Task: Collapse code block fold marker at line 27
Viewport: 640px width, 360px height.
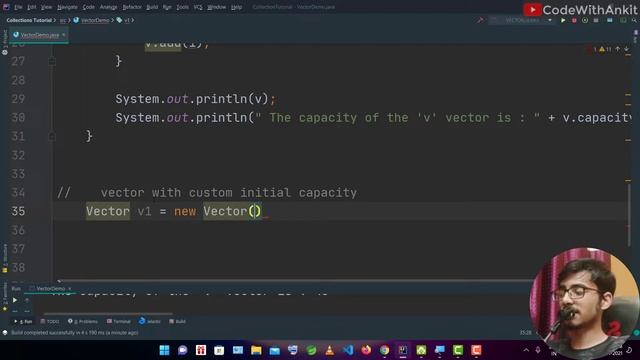Action: [52, 61]
